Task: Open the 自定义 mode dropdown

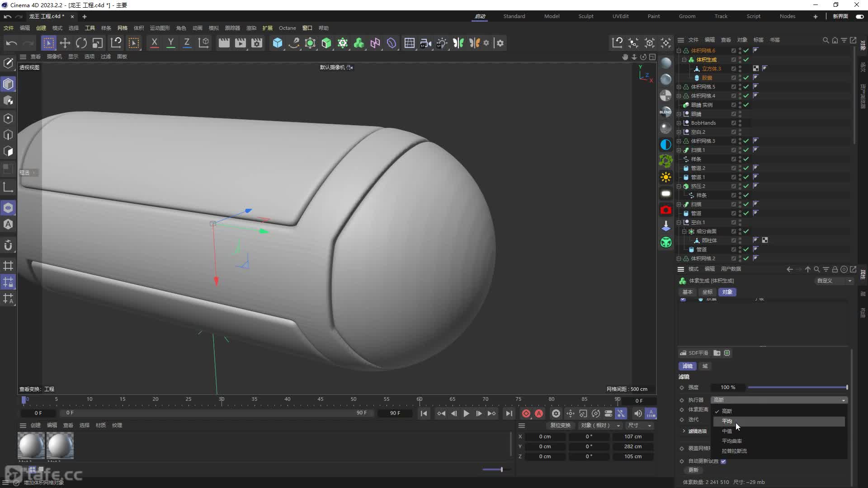Action: (x=834, y=281)
